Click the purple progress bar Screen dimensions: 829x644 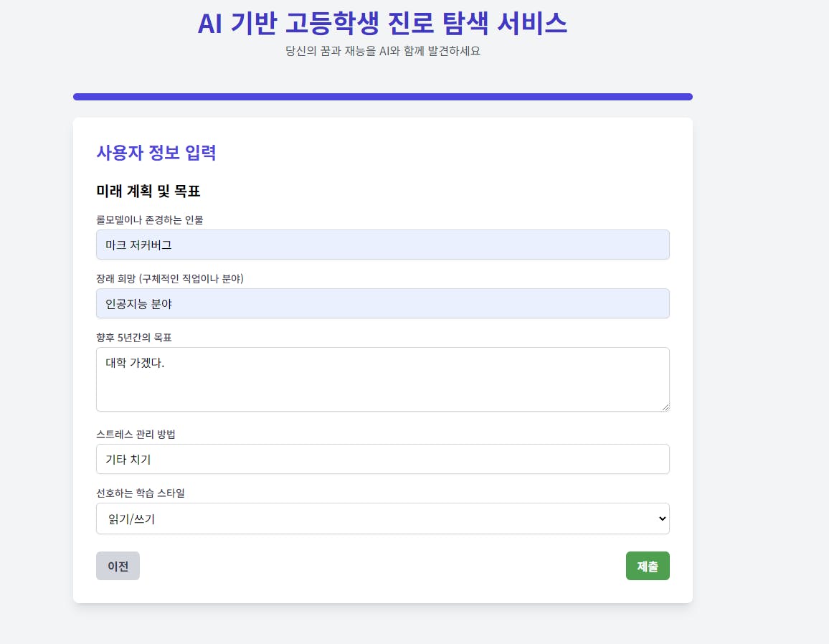(x=382, y=97)
